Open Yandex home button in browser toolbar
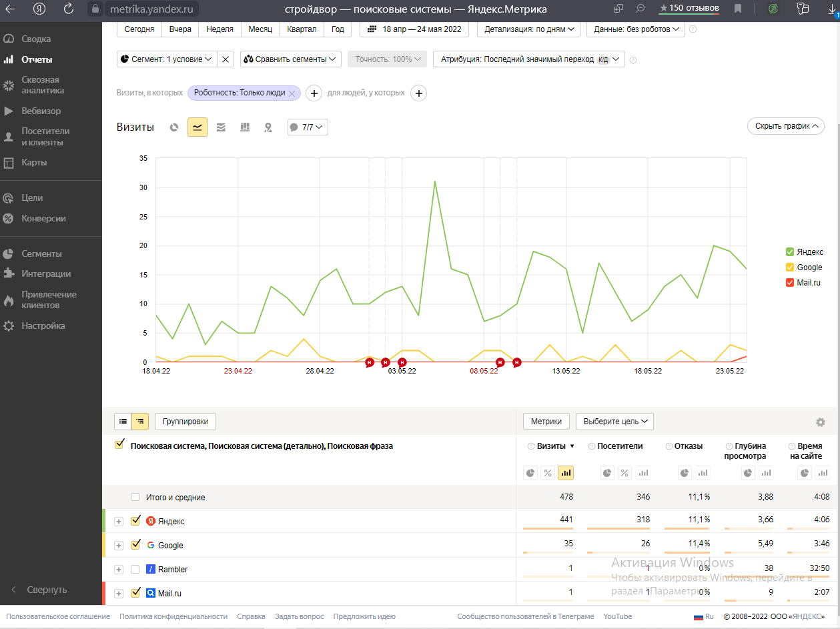The height and width of the screenshot is (629, 840). pos(39,9)
